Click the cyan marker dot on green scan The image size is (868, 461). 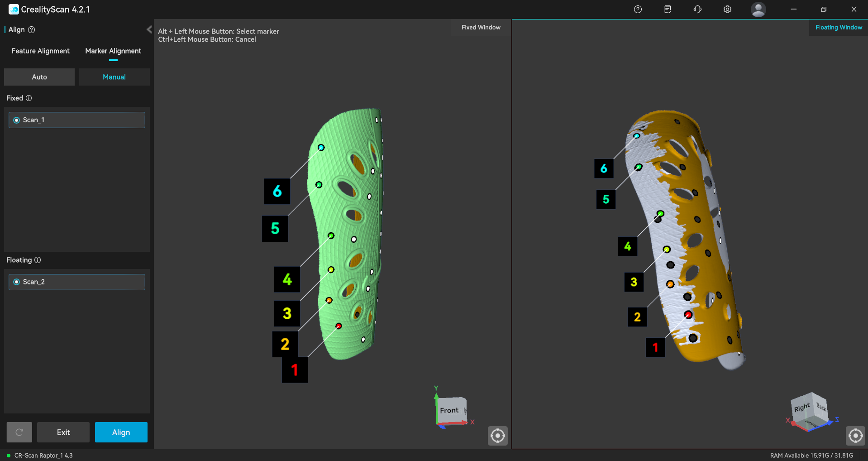pyautogui.click(x=321, y=148)
